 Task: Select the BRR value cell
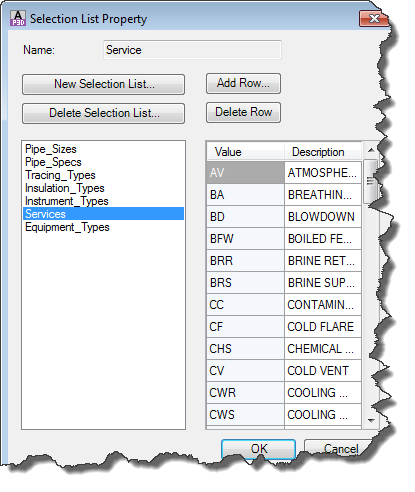click(x=245, y=261)
